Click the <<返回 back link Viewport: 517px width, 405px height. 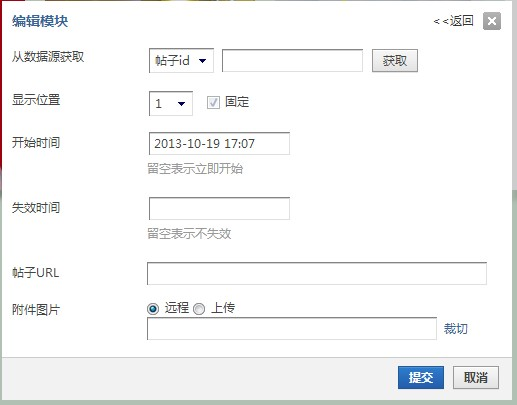point(453,21)
